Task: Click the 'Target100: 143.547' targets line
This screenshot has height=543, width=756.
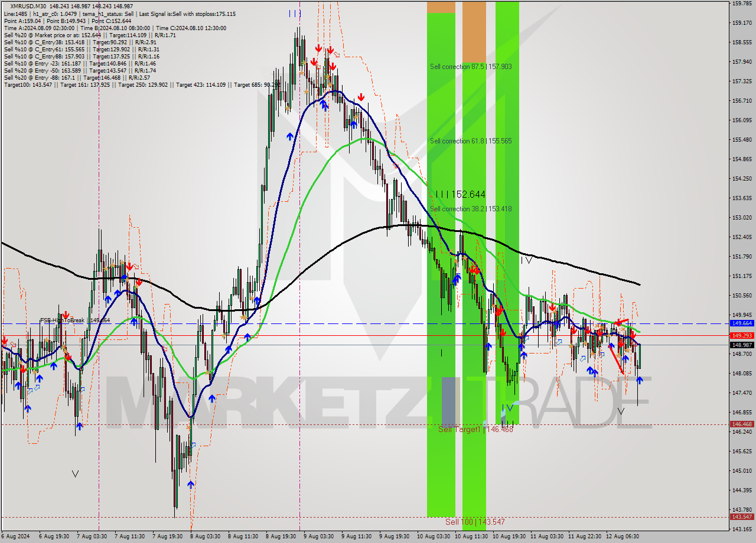Action: (x=142, y=84)
